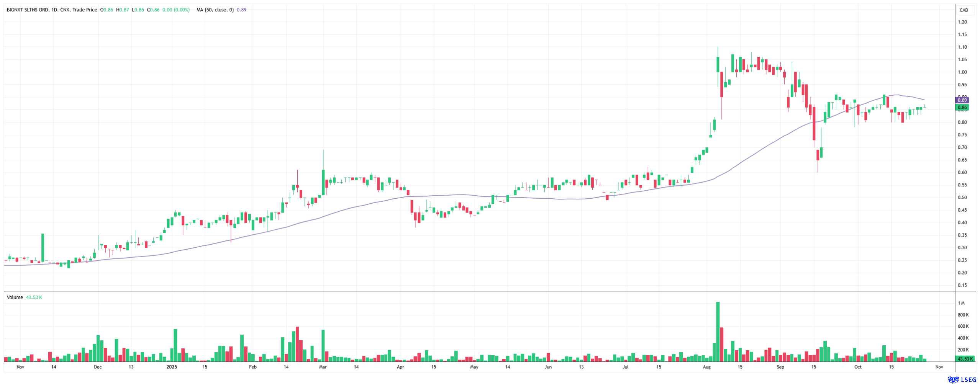Click the purple 0.89 MA price tag
The width and height of the screenshot is (980, 384).
click(962, 100)
